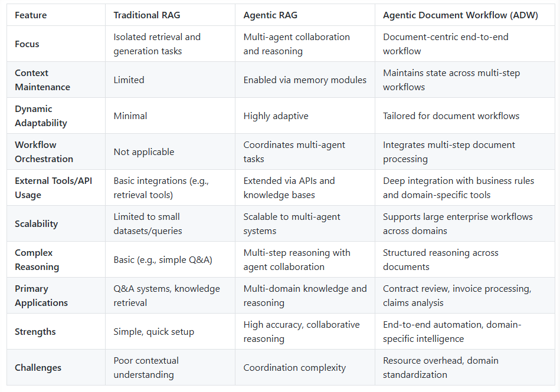Screen dimensions: 560x392
Task: Click the Traditional RAG column header
Action: (148, 15)
